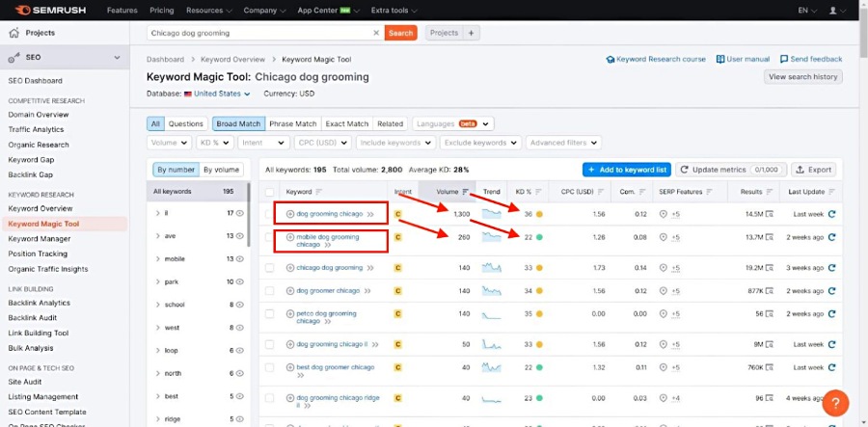View SERP icon in dog grooming chicago results
This screenshot has height=427, width=868.
[770, 214]
